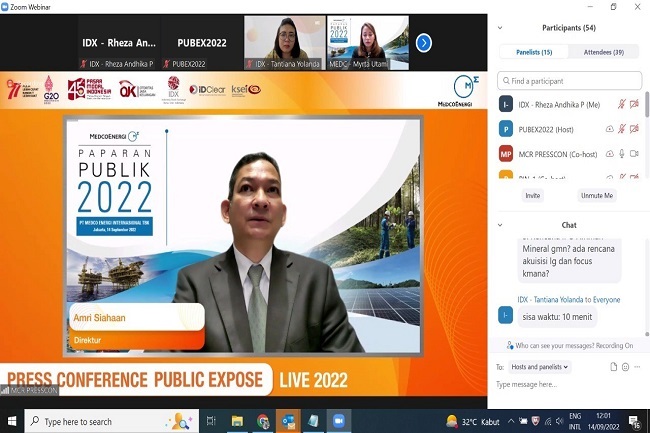Click network icon in the system tray
Image resolution: width=650 pixels, height=433 pixels.
548,421
